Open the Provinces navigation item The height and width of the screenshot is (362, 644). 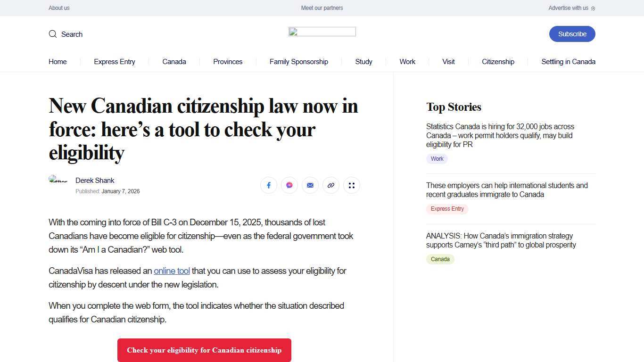tap(228, 62)
